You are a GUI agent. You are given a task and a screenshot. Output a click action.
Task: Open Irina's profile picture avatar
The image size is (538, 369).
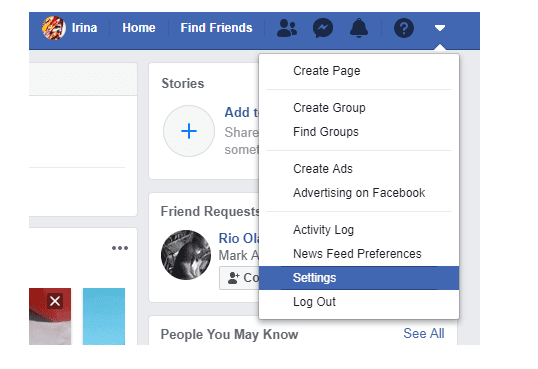[54, 28]
